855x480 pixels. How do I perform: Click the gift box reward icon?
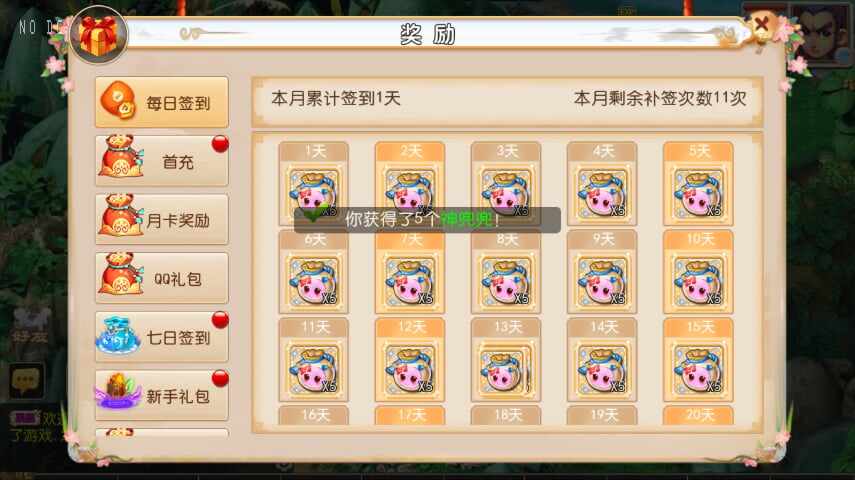pyautogui.click(x=98, y=35)
